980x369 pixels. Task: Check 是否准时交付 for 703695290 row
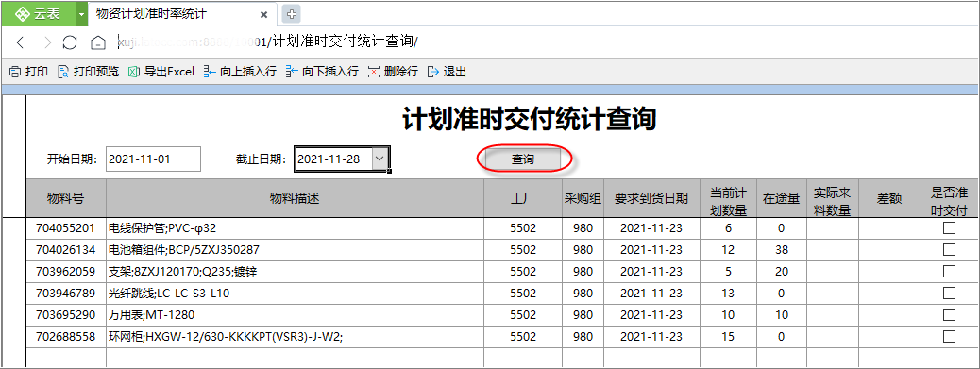[x=949, y=314]
